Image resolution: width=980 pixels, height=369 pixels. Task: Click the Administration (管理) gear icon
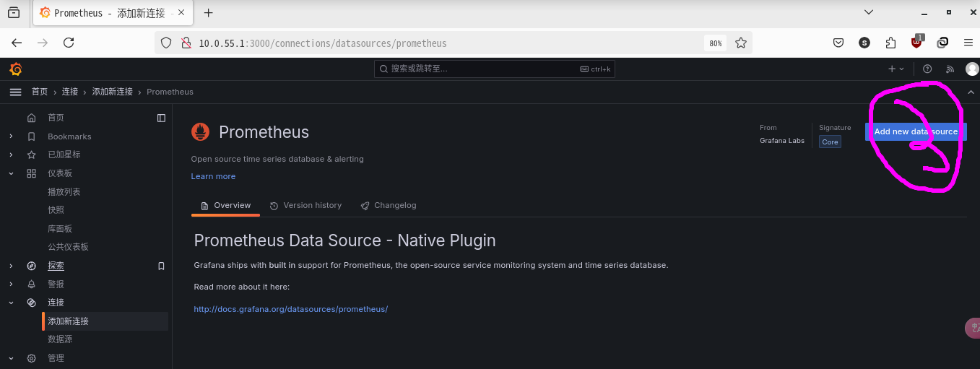[x=31, y=358]
